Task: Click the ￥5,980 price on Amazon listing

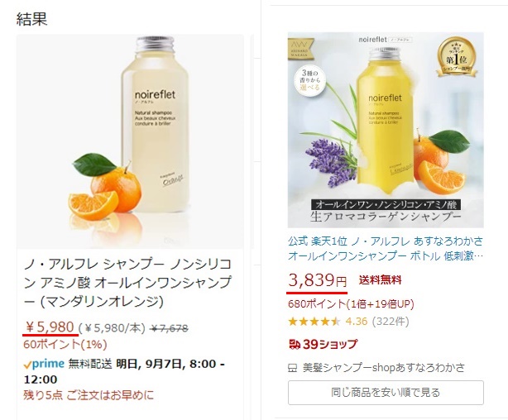Action: 50,327
